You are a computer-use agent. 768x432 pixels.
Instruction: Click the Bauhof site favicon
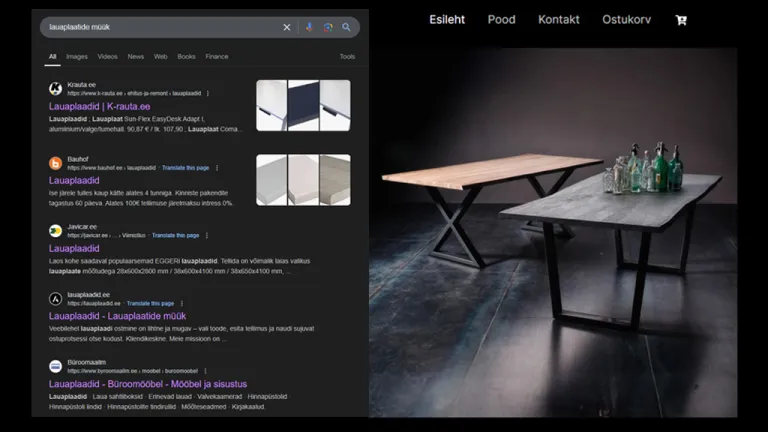[x=56, y=163]
